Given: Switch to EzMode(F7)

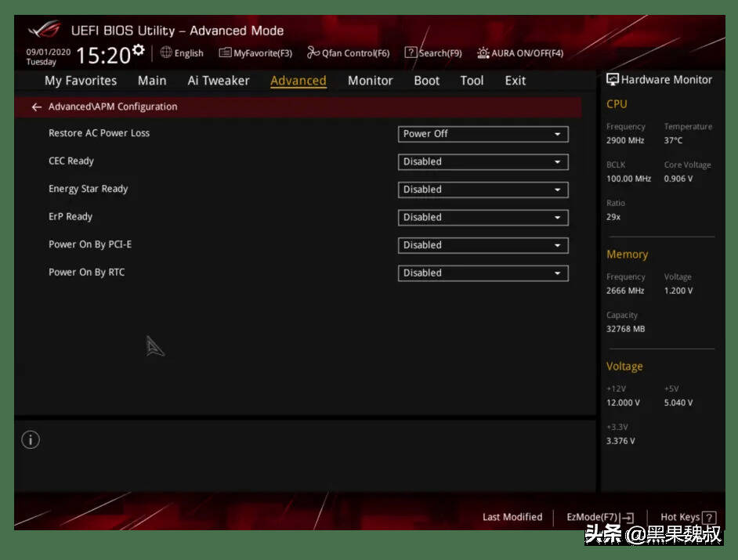Looking at the screenshot, I should pos(592,517).
